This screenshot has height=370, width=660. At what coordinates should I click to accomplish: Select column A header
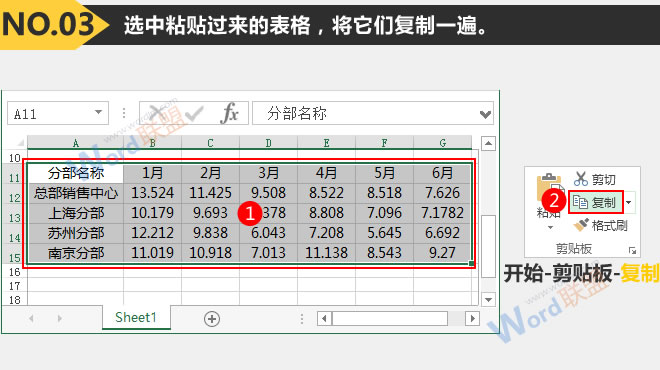[x=76, y=143]
